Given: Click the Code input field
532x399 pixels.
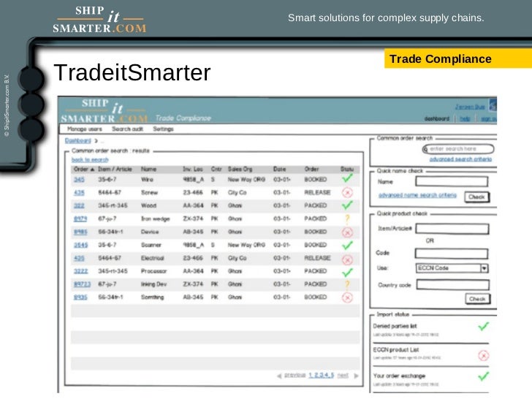Looking at the screenshot, I should point(452,253).
